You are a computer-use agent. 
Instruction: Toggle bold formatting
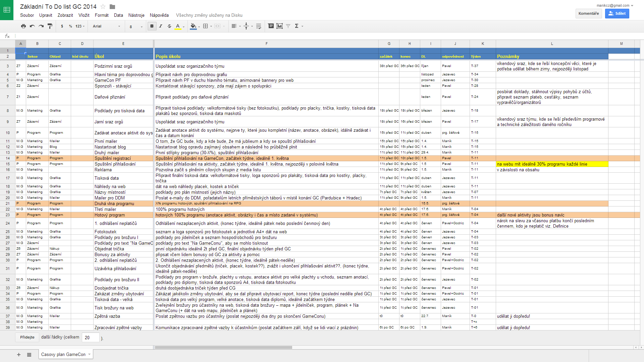[x=152, y=26]
